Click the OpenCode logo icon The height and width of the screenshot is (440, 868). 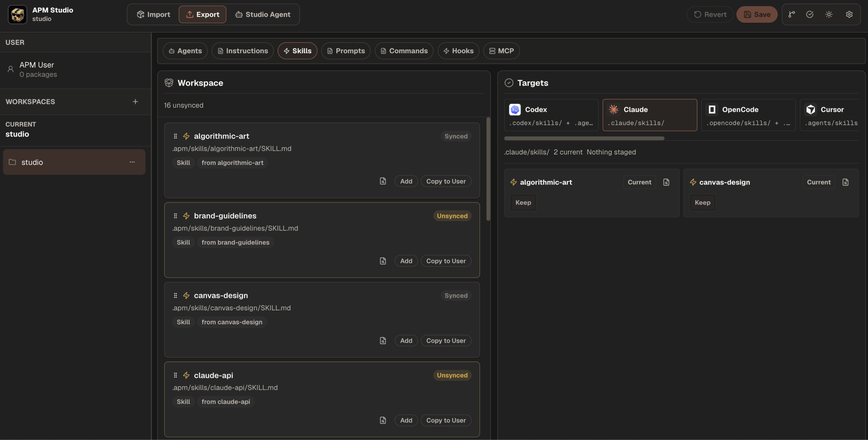click(712, 109)
